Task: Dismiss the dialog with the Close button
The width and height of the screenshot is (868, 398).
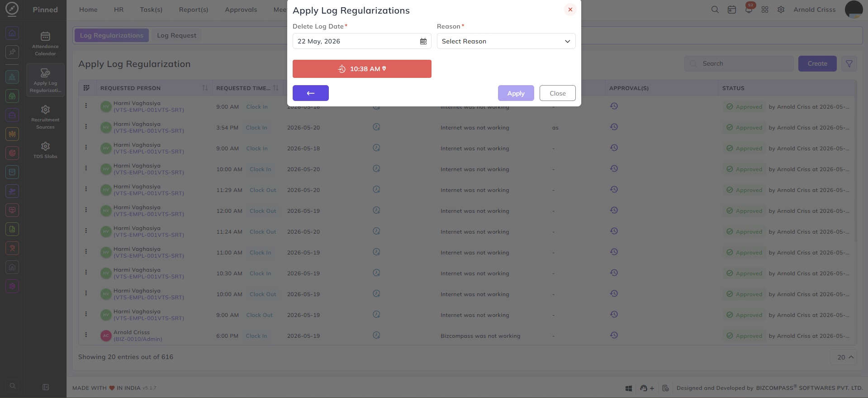Action: pos(558,93)
